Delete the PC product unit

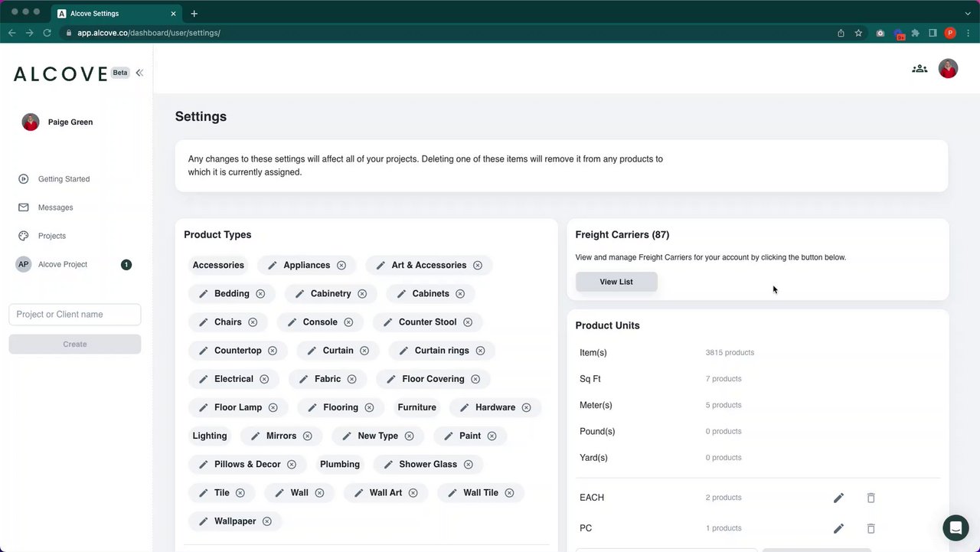coord(871,528)
